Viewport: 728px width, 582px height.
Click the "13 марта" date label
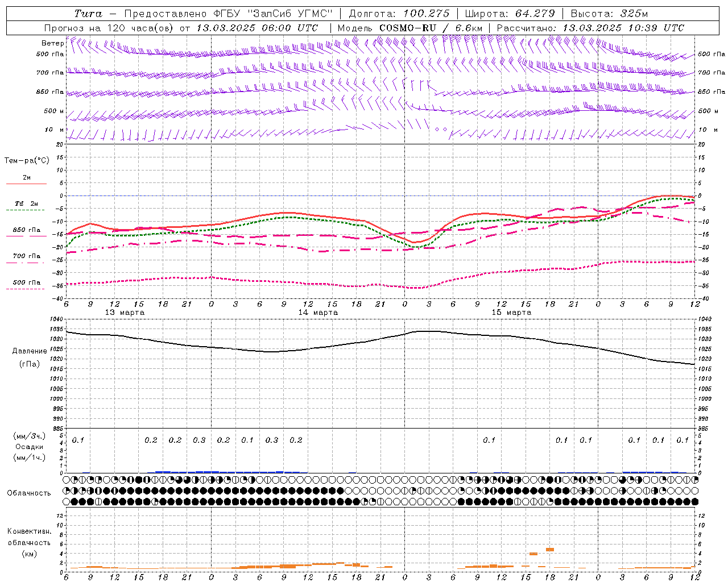[125, 312]
